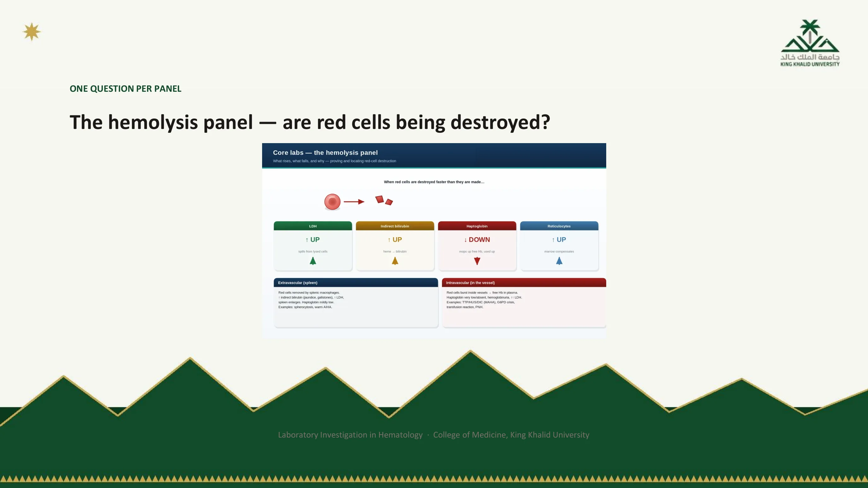868x488 pixels.
Task: Click 'marrow compensates' caption
Action: 559,252
